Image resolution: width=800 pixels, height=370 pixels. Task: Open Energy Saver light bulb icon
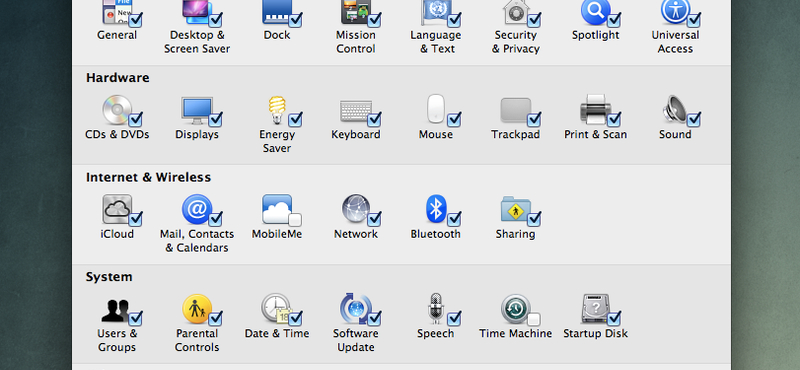coord(277,109)
